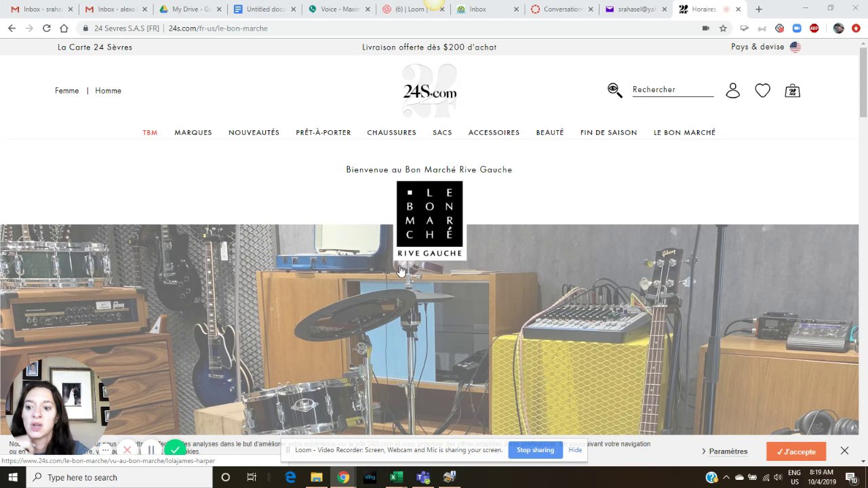
Task: Open Task View on taskbar
Action: pos(252,477)
